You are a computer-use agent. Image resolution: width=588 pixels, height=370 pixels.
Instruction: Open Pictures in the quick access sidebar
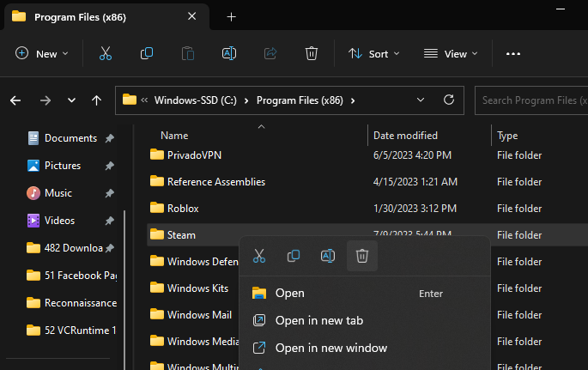point(62,166)
